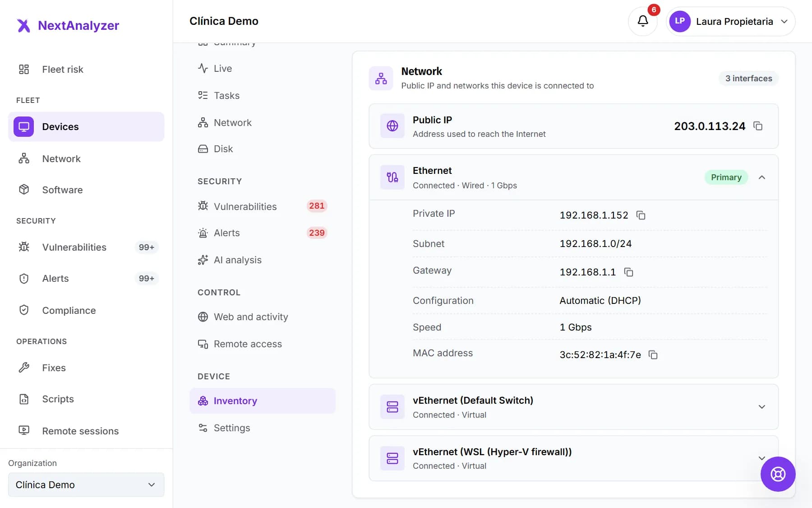
Task: Click the subnet value 192.168.1.0/24
Action: (x=595, y=244)
